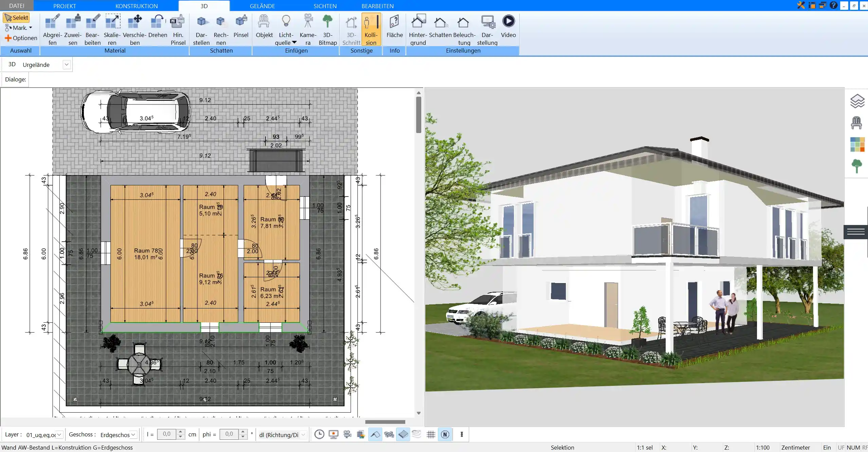Viewport: 868px width, 452px height.
Task: Pick the Drehen material tool
Action: coord(158,26)
